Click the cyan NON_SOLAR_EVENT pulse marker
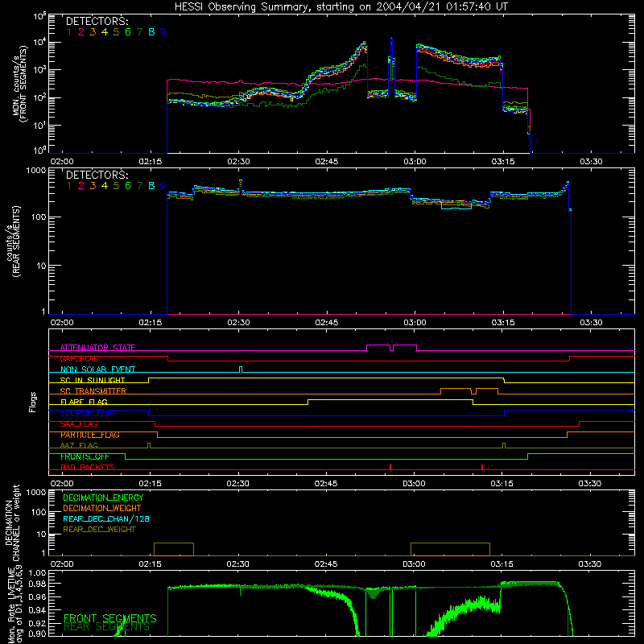 pos(241,369)
